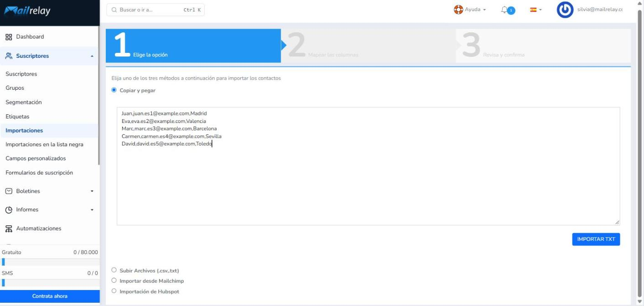The width and height of the screenshot is (644, 306).
Task: Open the Ayuda dropdown arrow
Action: click(x=484, y=10)
